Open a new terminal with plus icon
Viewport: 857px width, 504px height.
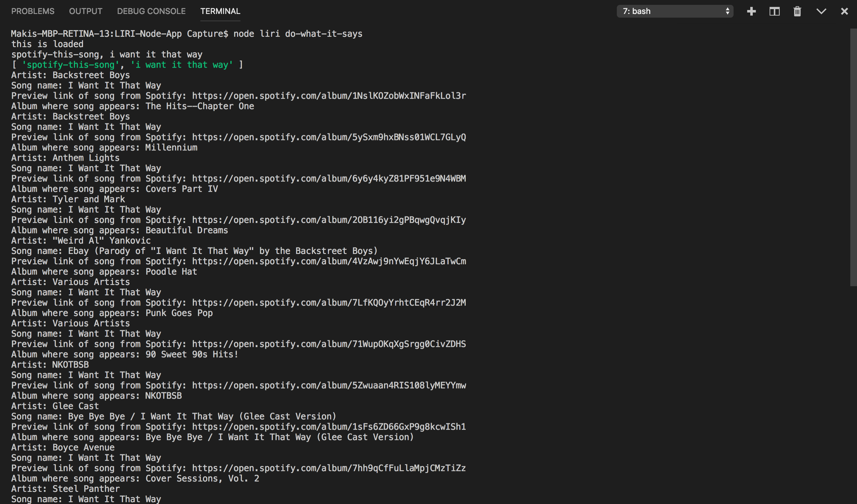tap(751, 11)
